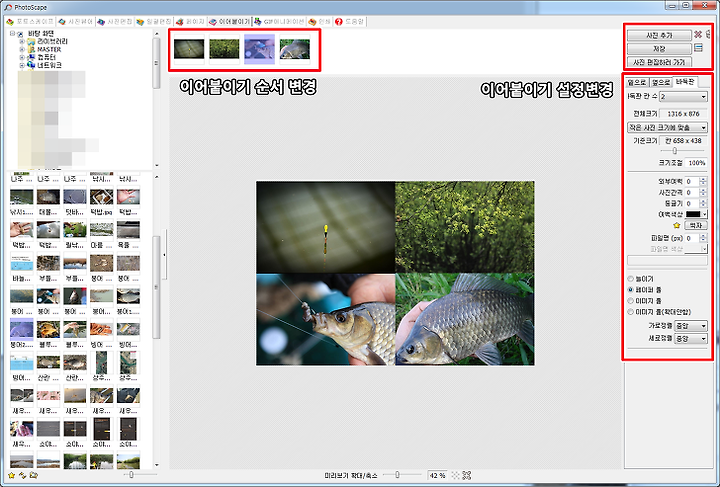Open the 사진편집 tab
720x487 pixels.
(x=115, y=22)
